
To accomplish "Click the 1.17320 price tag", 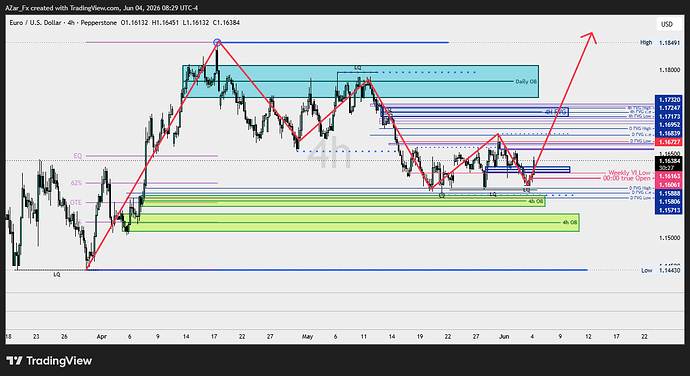I will point(669,100).
